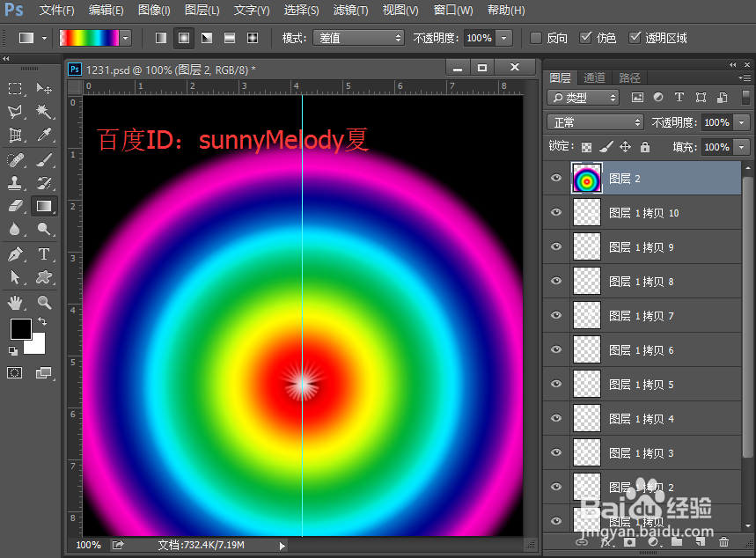Open layer opacity dropdown arrow
This screenshot has height=558, width=756.
[742, 122]
